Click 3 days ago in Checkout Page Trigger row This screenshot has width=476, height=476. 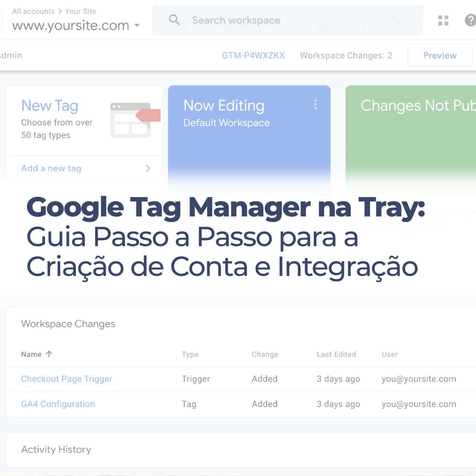[x=338, y=379]
